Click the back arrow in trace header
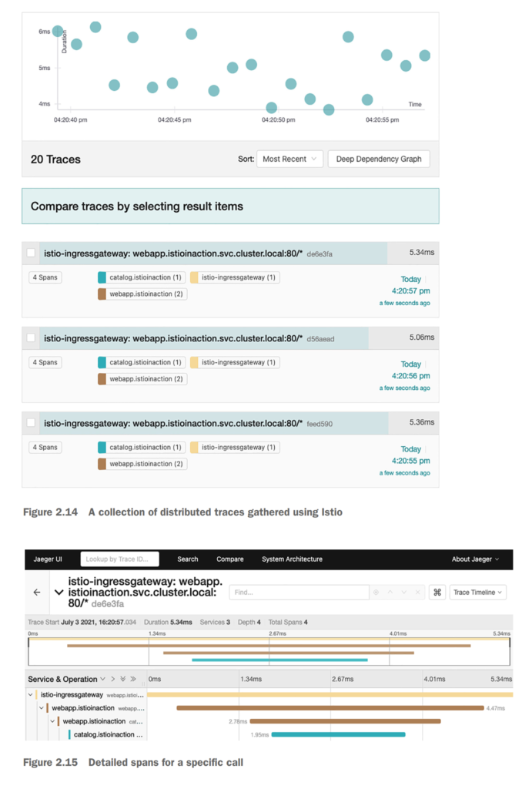 click(37, 593)
